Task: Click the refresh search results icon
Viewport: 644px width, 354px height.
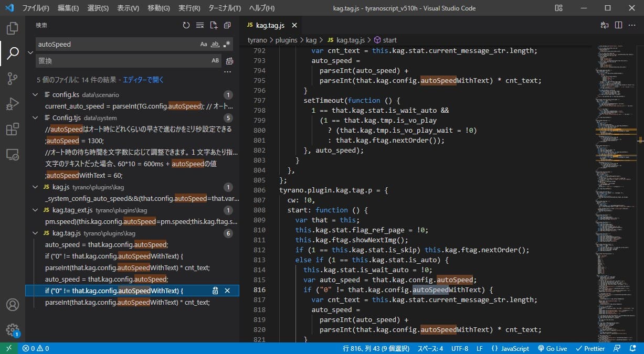Action: [x=186, y=25]
